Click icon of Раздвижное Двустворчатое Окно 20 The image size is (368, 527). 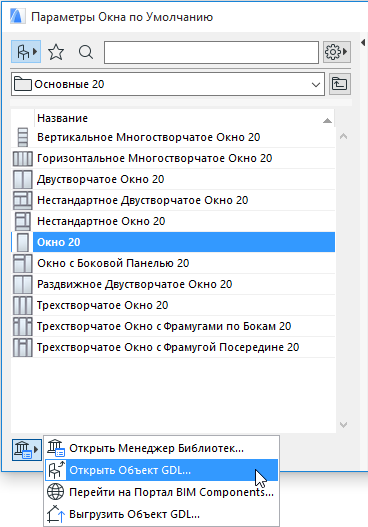click(23, 284)
